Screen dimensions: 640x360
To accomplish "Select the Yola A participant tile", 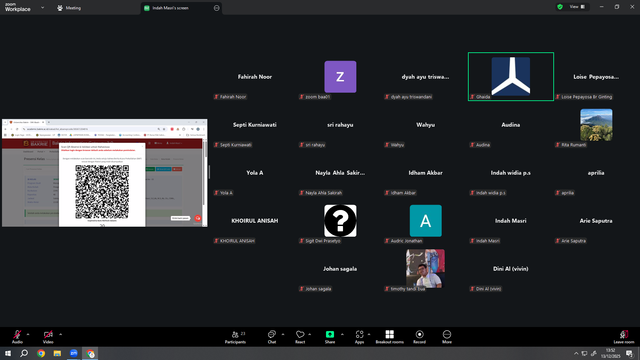I will point(255,173).
